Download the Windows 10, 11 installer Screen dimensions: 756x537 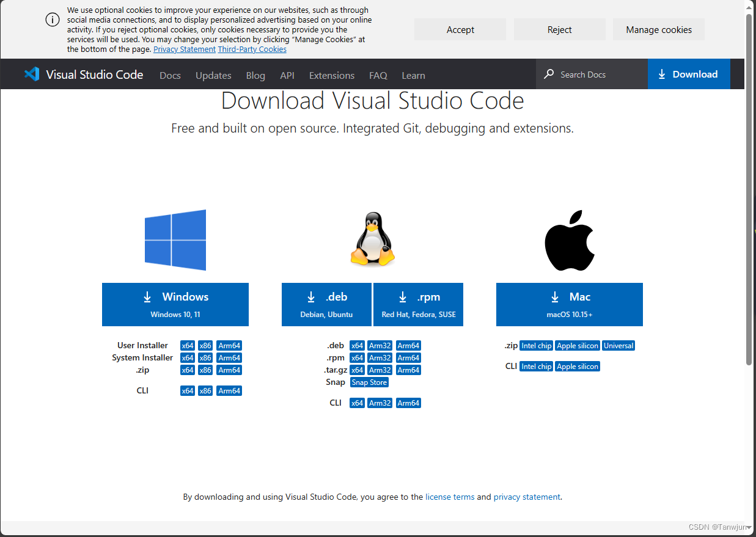pyautogui.click(x=175, y=304)
